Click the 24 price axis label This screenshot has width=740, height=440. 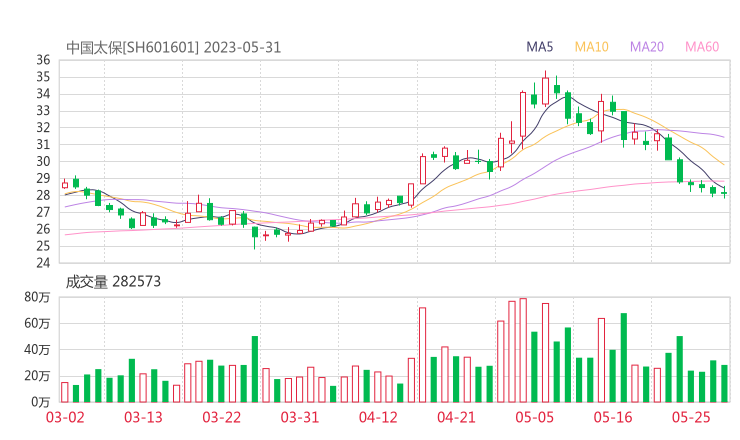coord(43,263)
